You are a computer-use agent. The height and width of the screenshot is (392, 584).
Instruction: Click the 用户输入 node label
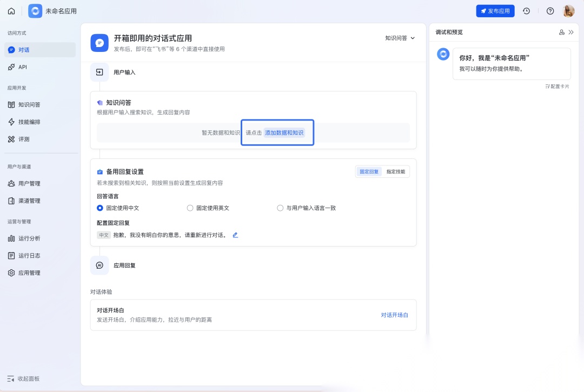click(x=124, y=72)
